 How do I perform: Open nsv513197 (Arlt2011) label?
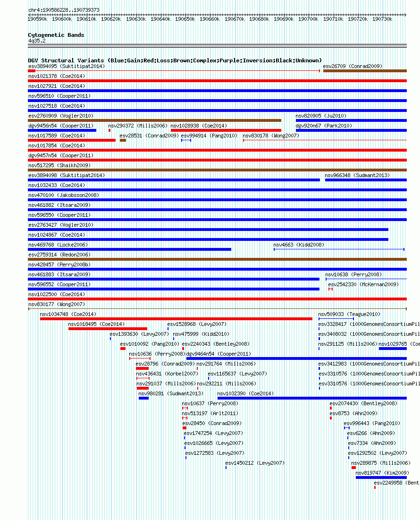210,414
